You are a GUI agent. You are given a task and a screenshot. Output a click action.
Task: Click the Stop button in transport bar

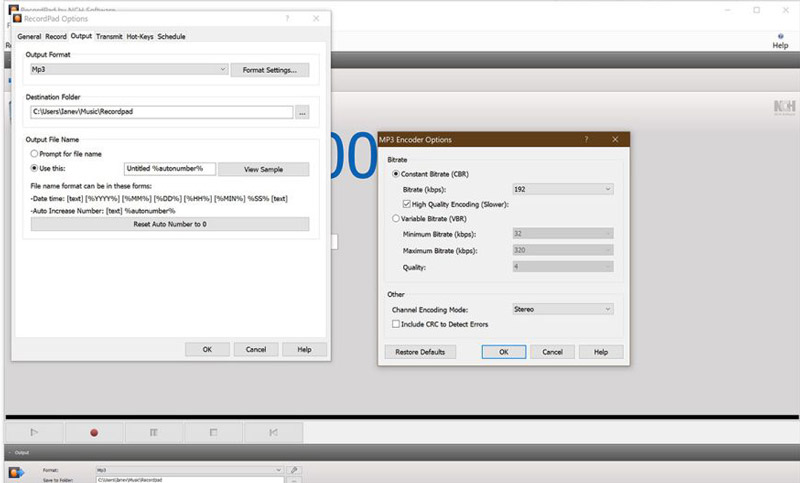(x=213, y=433)
